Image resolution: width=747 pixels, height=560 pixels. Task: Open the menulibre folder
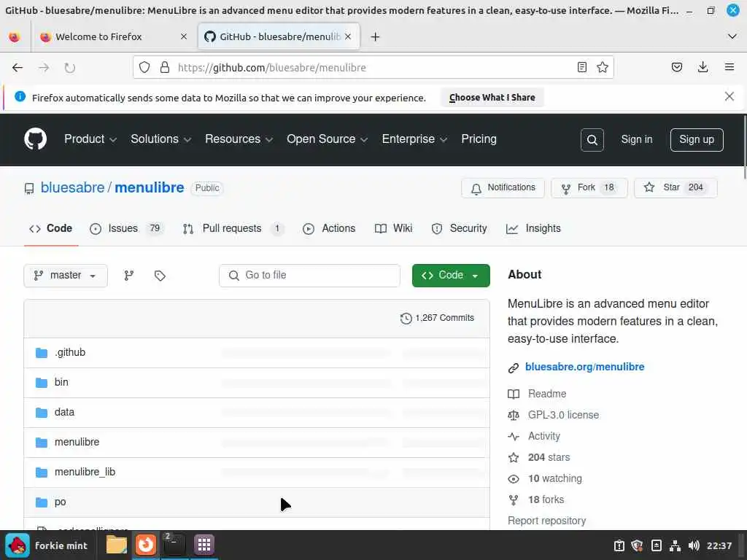[x=77, y=442]
